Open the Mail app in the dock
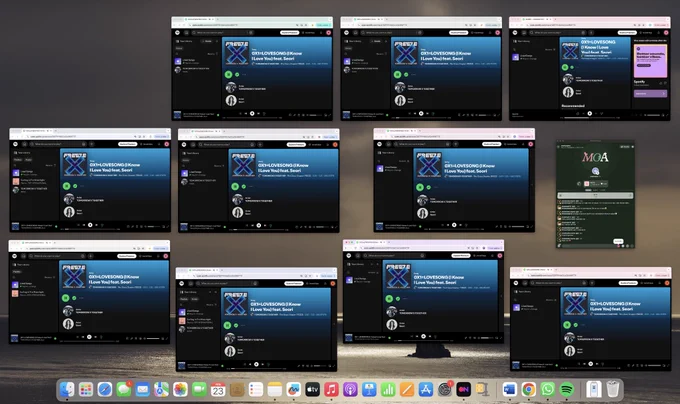Screen dimensions: 680x404 coord(142,389)
